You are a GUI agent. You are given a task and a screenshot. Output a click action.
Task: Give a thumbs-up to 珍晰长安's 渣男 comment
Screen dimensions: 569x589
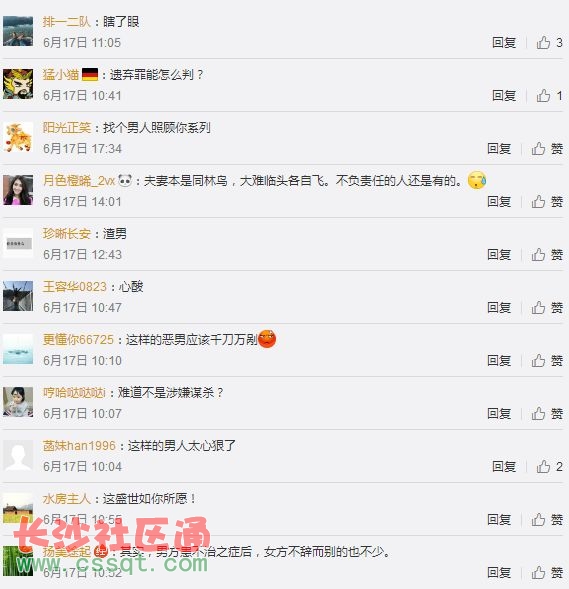pos(547,255)
